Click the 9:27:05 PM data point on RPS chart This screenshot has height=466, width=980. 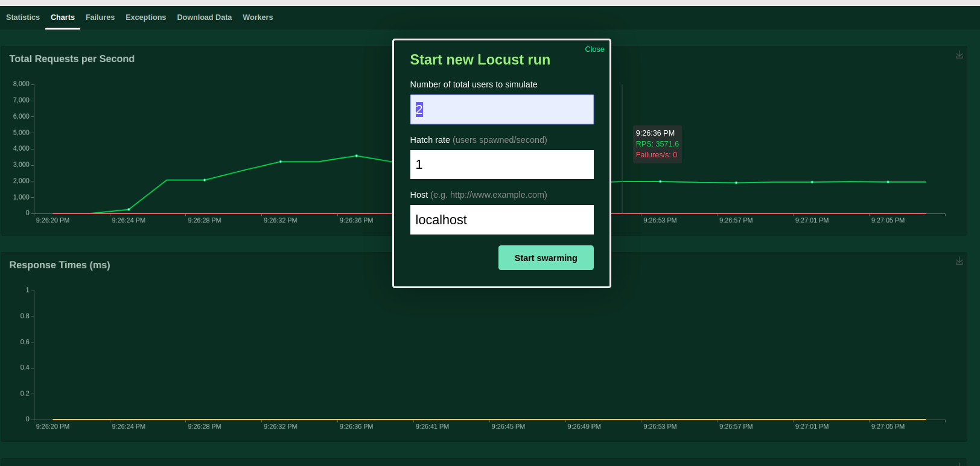tap(888, 182)
